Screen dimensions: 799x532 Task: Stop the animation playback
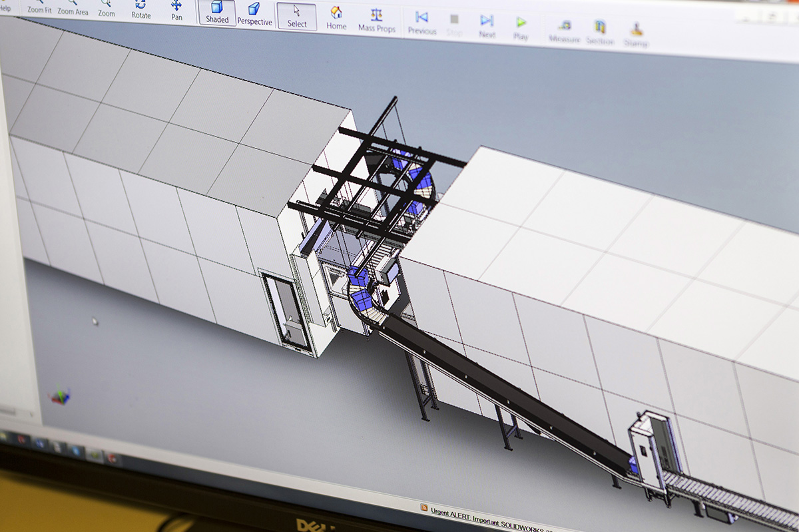(454, 25)
